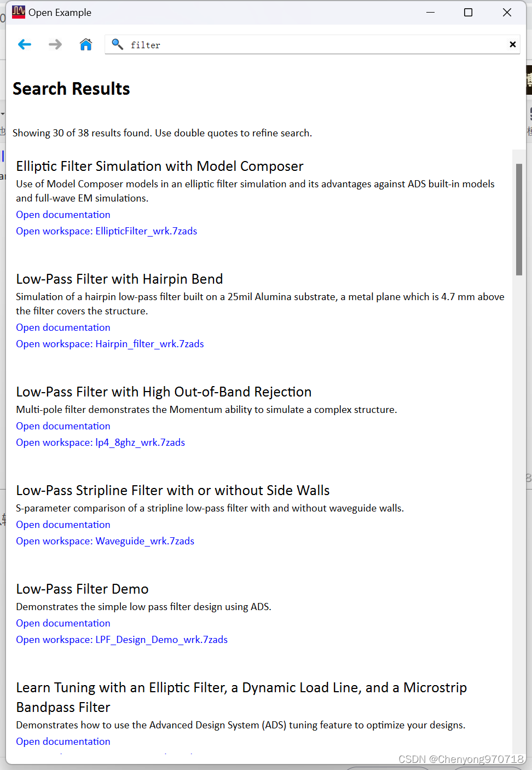This screenshot has height=770, width=532.
Task: Navigate back with the back arrow
Action: [x=25, y=44]
